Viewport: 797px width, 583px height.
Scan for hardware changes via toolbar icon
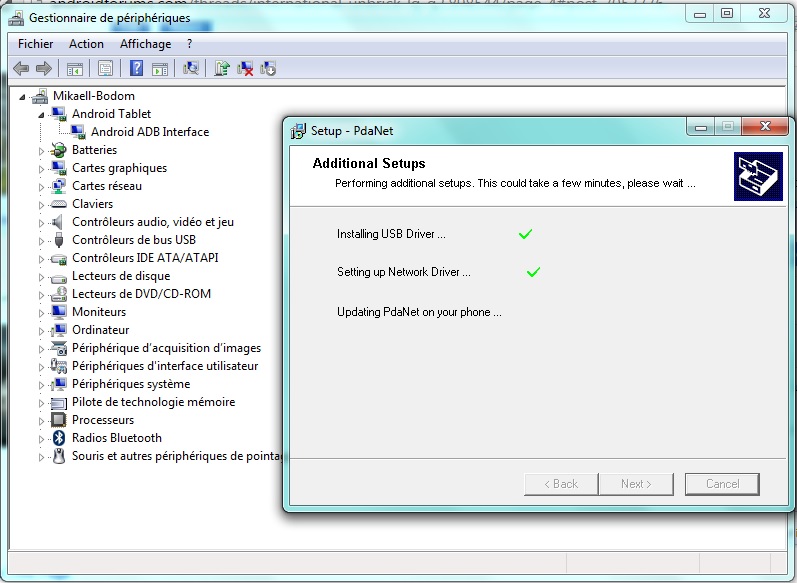[x=191, y=68]
